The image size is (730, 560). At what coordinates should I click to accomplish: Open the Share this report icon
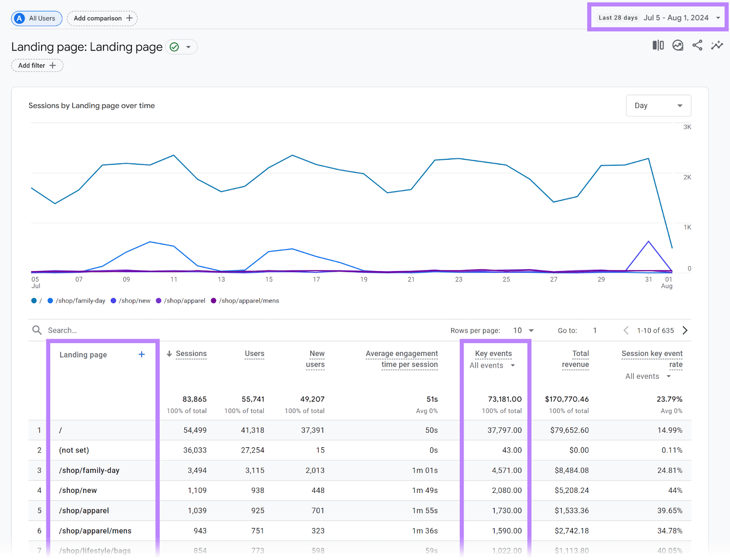pos(697,46)
